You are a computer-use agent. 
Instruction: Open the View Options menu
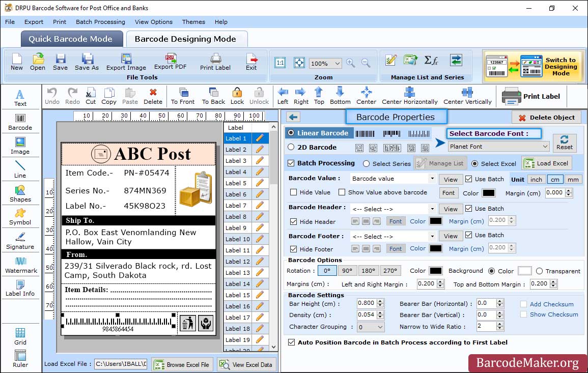coord(154,22)
